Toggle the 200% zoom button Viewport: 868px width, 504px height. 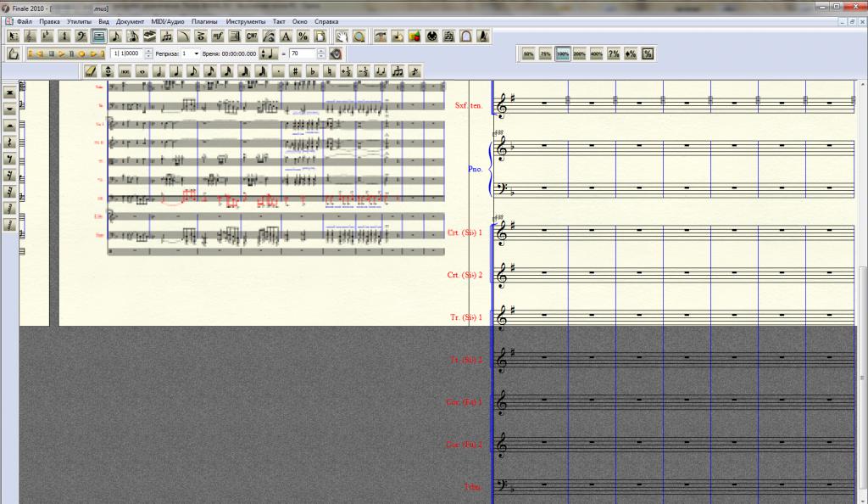(x=579, y=54)
